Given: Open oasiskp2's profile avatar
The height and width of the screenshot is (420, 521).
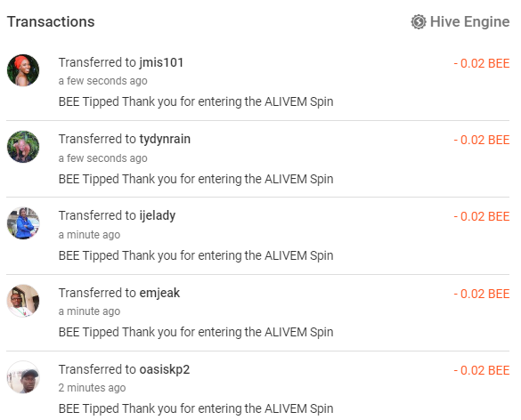Looking at the screenshot, I should tap(23, 377).
